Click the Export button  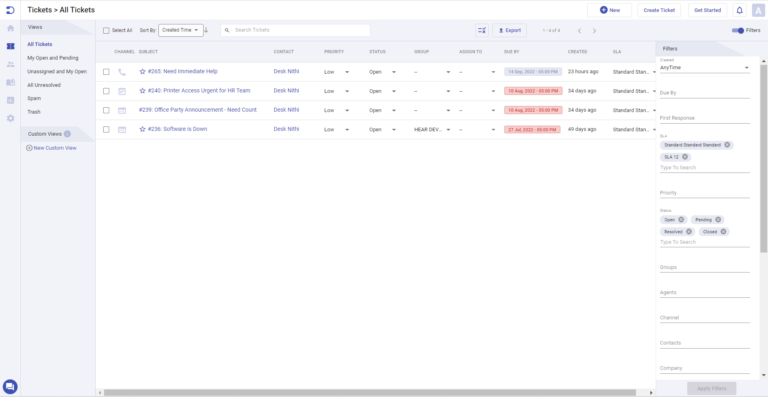click(x=509, y=30)
